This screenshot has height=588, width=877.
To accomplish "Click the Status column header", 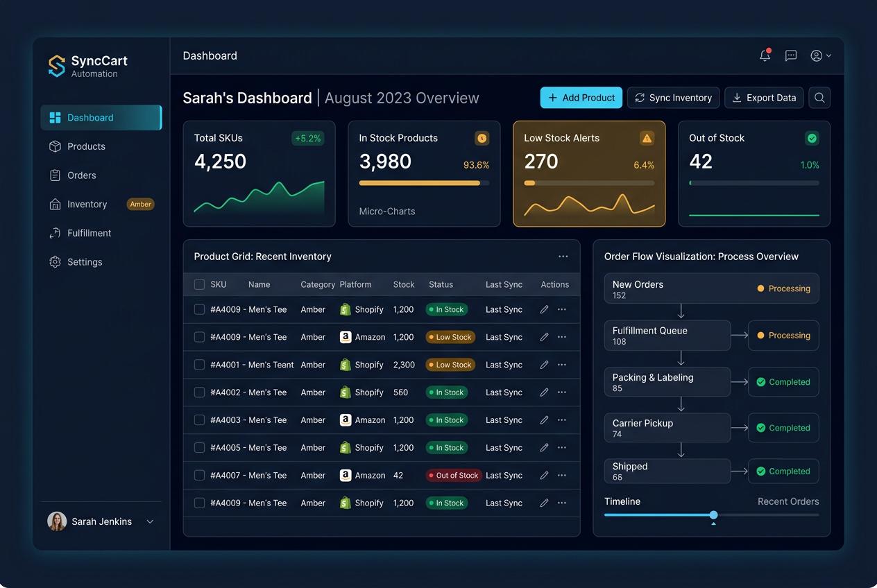I will 441,284.
